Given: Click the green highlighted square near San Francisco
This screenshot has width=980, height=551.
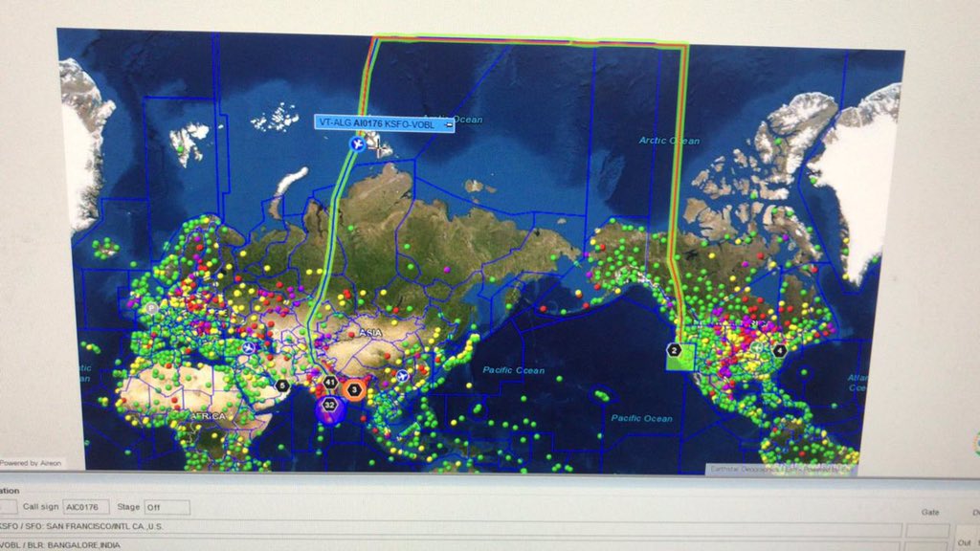Looking at the screenshot, I should [680, 357].
